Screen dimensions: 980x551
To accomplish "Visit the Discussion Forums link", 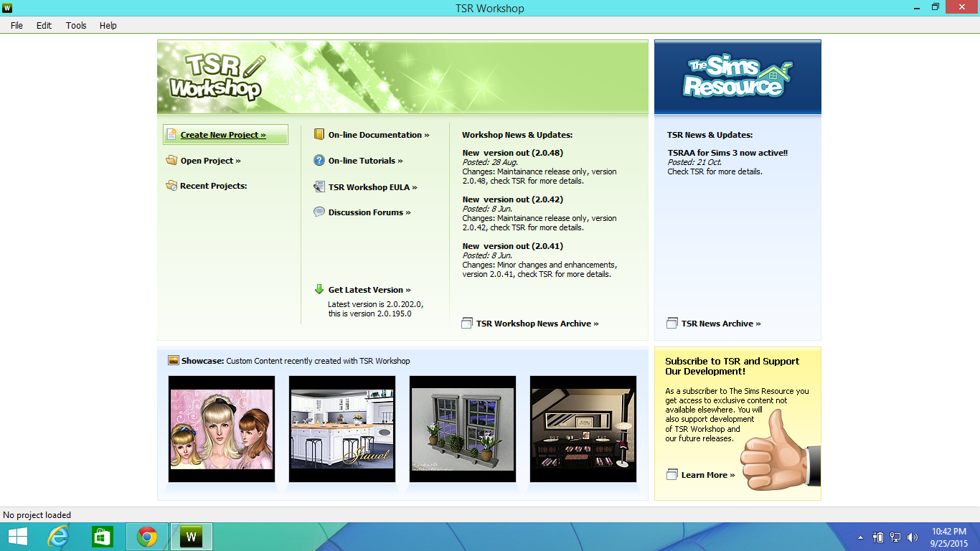I will click(x=369, y=212).
